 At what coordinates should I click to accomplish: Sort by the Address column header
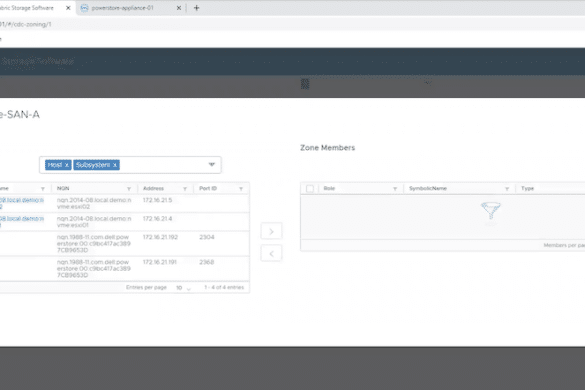[153, 188]
